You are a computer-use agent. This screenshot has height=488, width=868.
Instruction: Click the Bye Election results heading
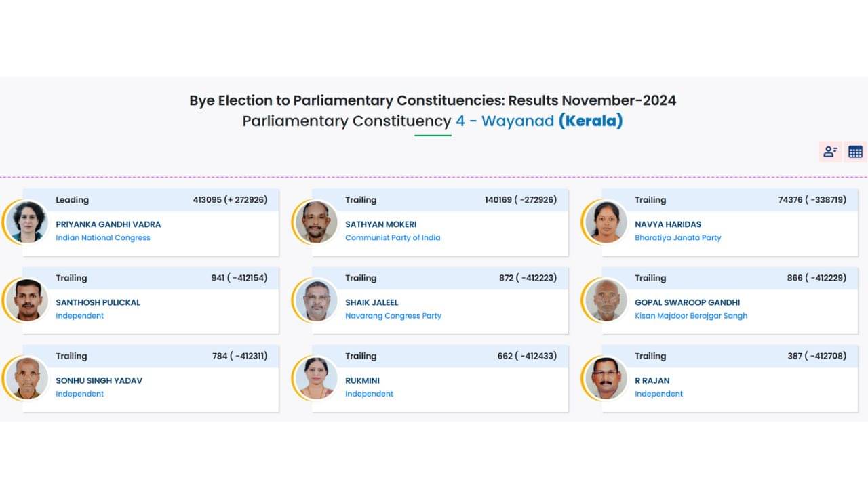[x=433, y=101]
